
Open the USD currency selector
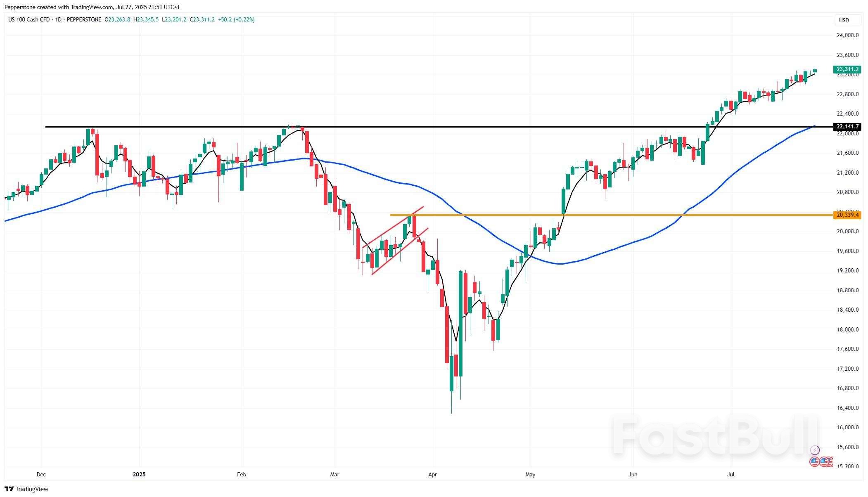point(844,20)
